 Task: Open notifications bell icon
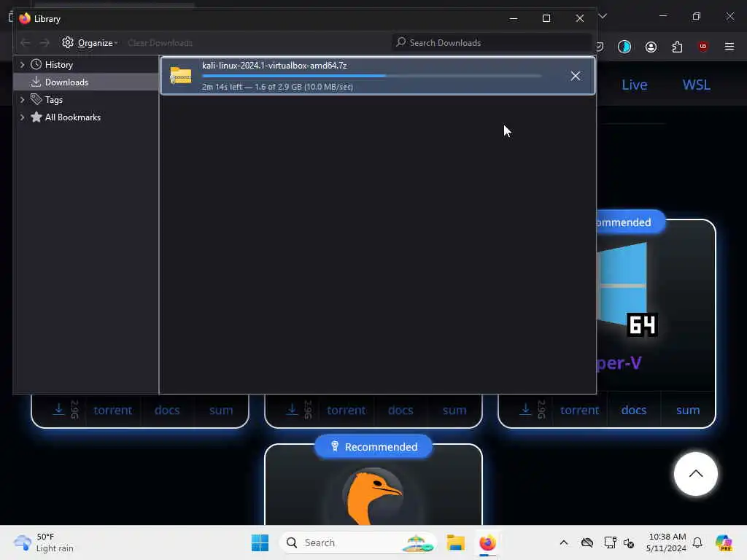point(697,542)
